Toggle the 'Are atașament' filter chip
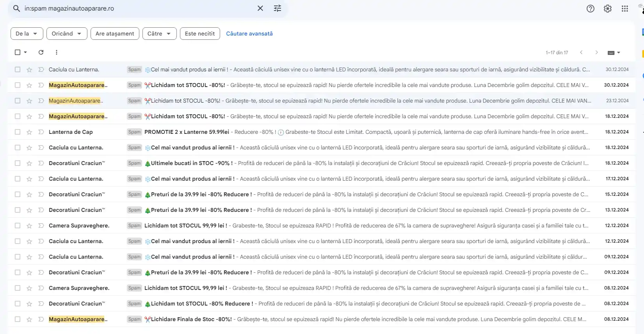644x334 pixels. click(x=115, y=34)
